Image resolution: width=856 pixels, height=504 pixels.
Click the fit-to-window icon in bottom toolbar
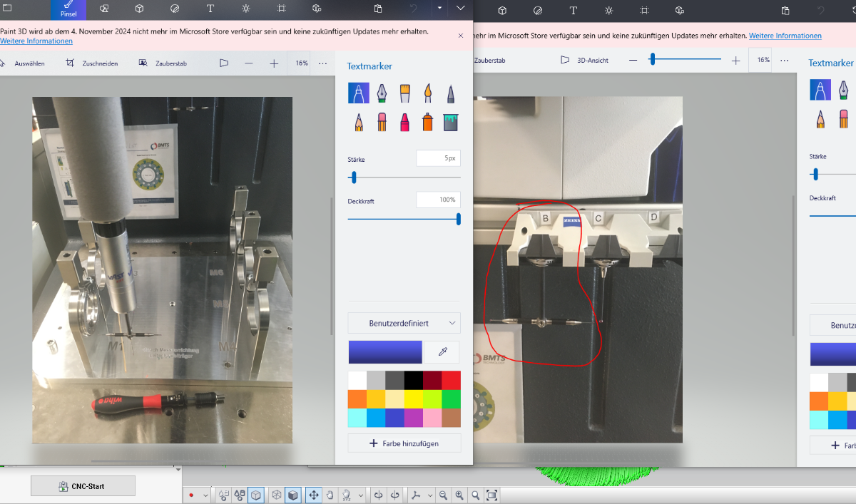tap(491, 495)
